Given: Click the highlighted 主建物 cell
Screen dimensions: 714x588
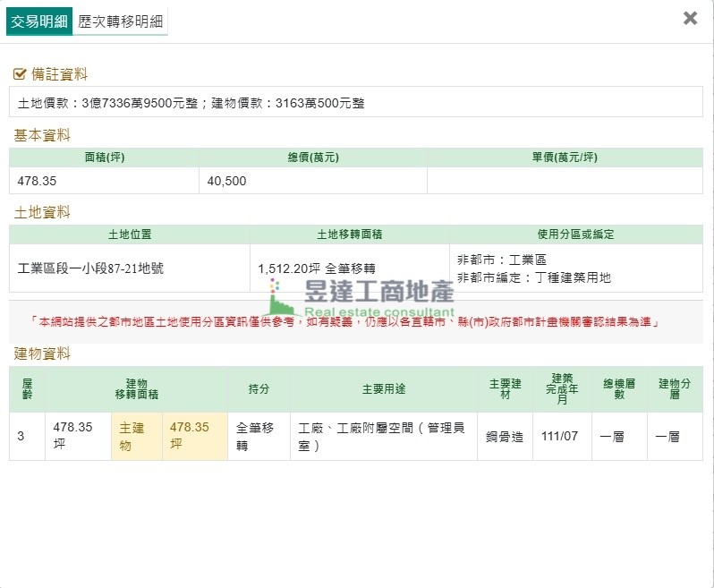Looking at the screenshot, I should click(x=136, y=436).
